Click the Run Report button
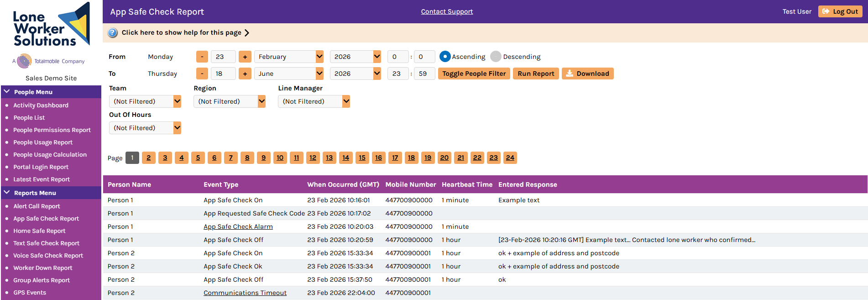 click(x=536, y=74)
